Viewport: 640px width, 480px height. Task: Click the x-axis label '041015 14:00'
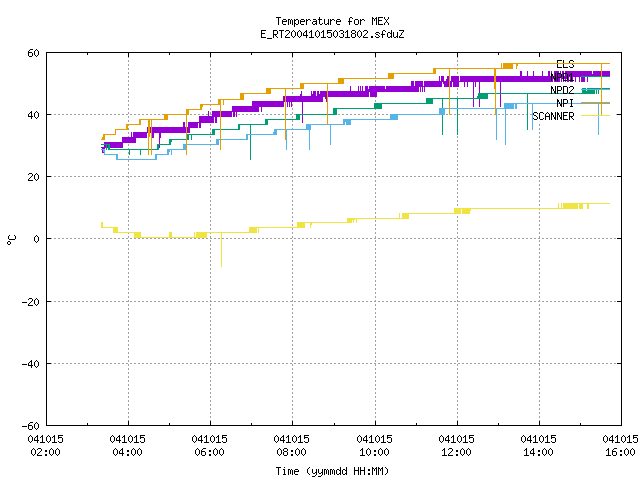pos(538,446)
